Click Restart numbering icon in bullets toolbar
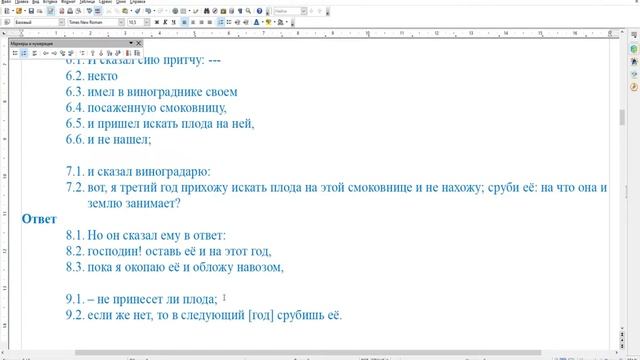This screenshot has height=360, width=640. (128, 53)
